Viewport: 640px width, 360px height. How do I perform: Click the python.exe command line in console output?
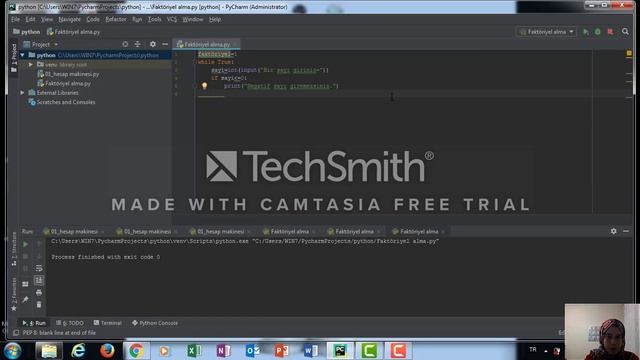pyautogui.click(x=245, y=241)
